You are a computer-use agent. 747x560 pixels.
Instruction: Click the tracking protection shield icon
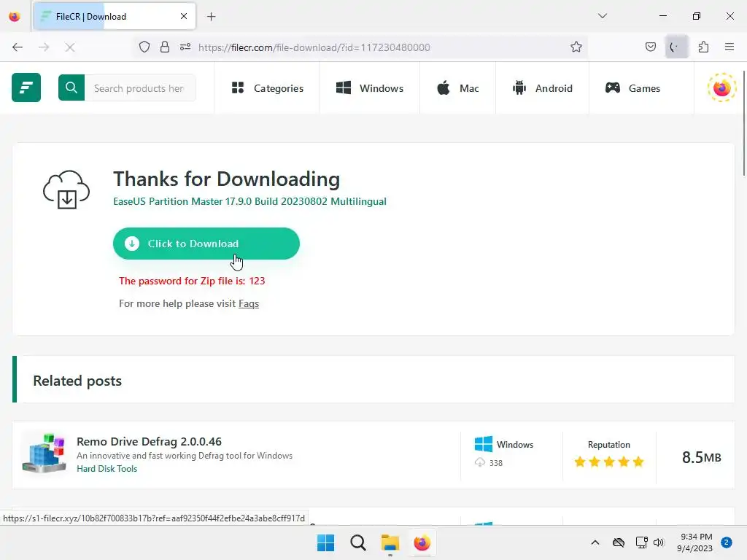144,47
